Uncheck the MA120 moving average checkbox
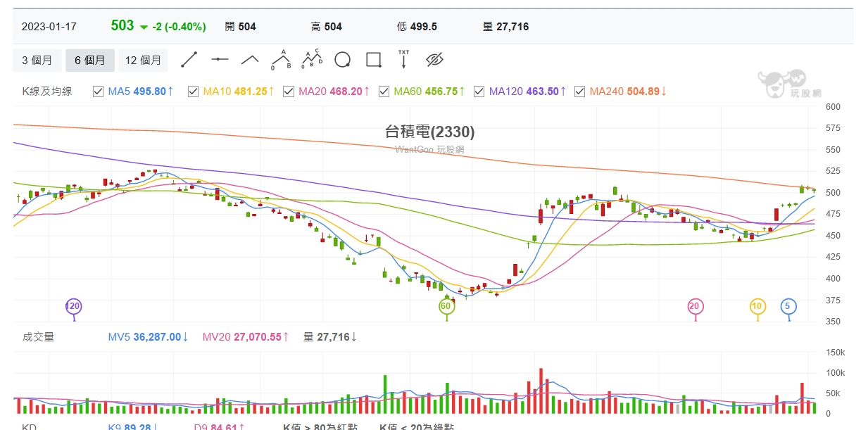Image resolution: width=868 pixels, height=430 pixels. pyautogui.click(x=479, y=91)
